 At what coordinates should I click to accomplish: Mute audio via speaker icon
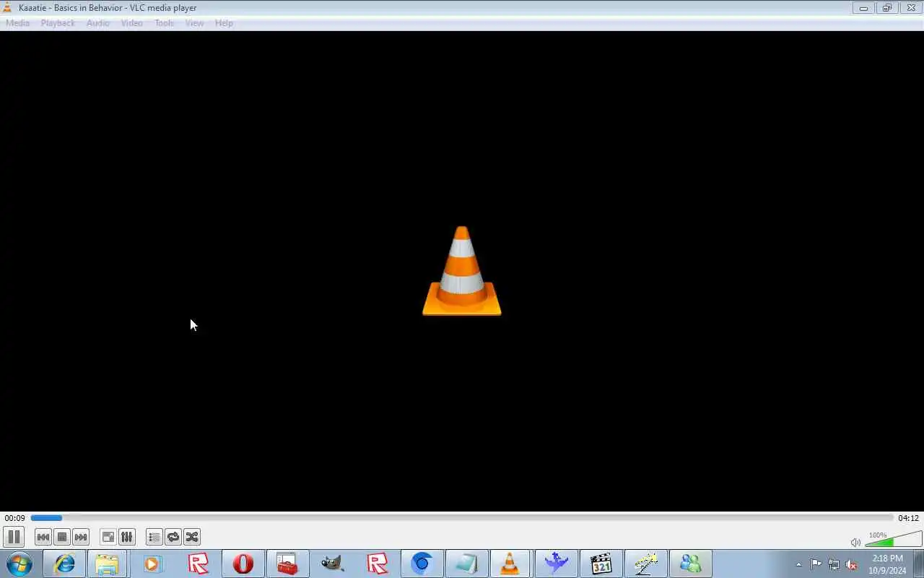[855, 543]
